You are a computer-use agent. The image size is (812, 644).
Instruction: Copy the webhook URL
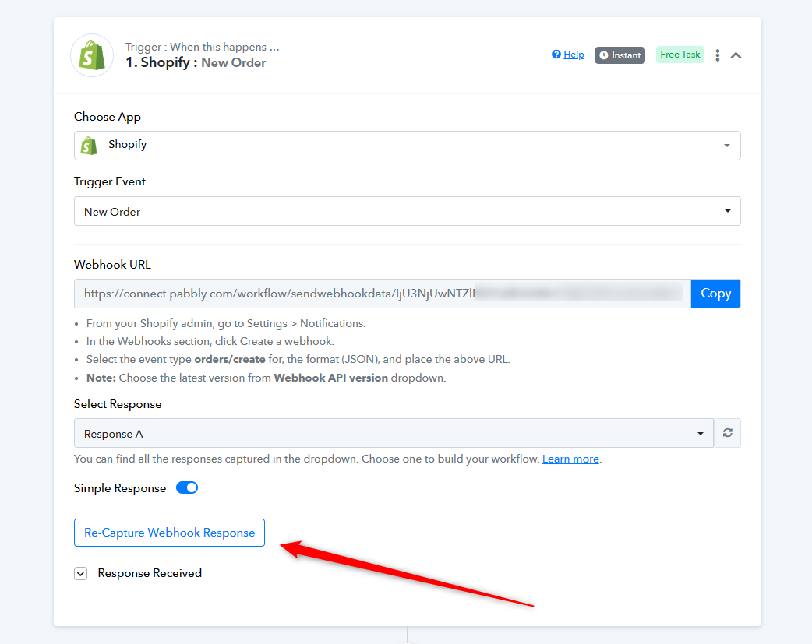(x=715, y=294)
